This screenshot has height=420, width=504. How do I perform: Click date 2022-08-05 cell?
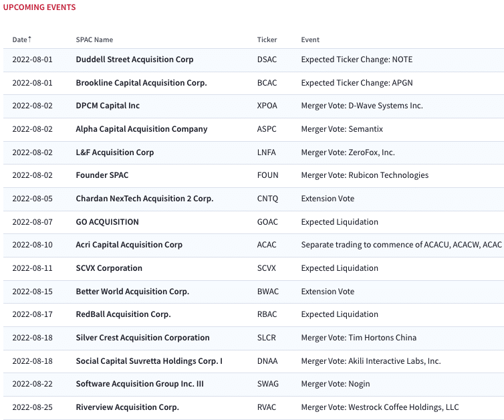pos(32,199)
